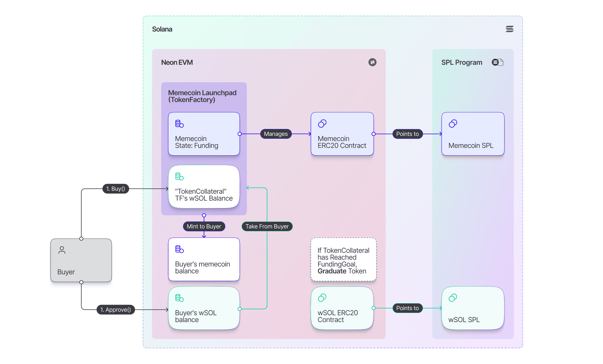
Task: Select the 'Memecoin ERC20 Contract' text
Action: pyautogui.click(x=342, y=142)
